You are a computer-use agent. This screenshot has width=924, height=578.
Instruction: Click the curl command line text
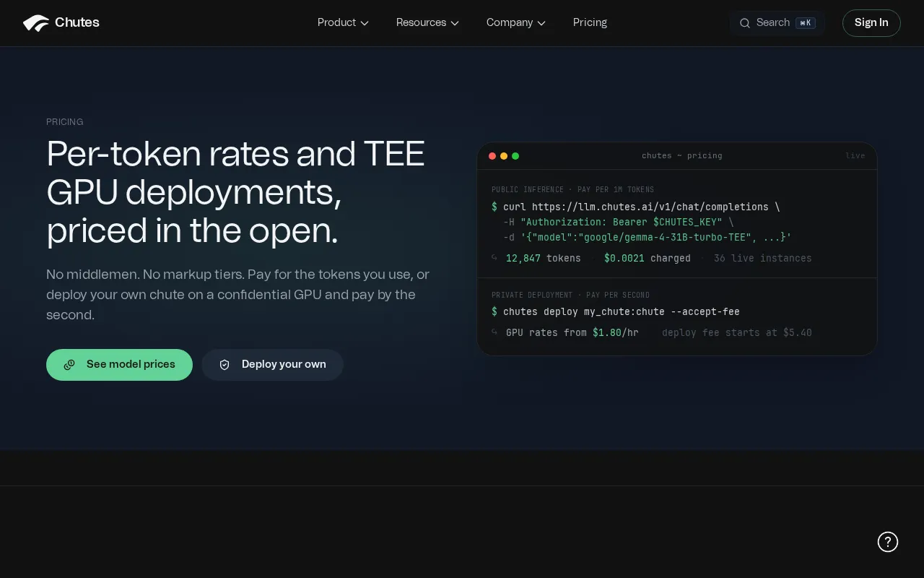pyautogui.click(x=636, y=207)
